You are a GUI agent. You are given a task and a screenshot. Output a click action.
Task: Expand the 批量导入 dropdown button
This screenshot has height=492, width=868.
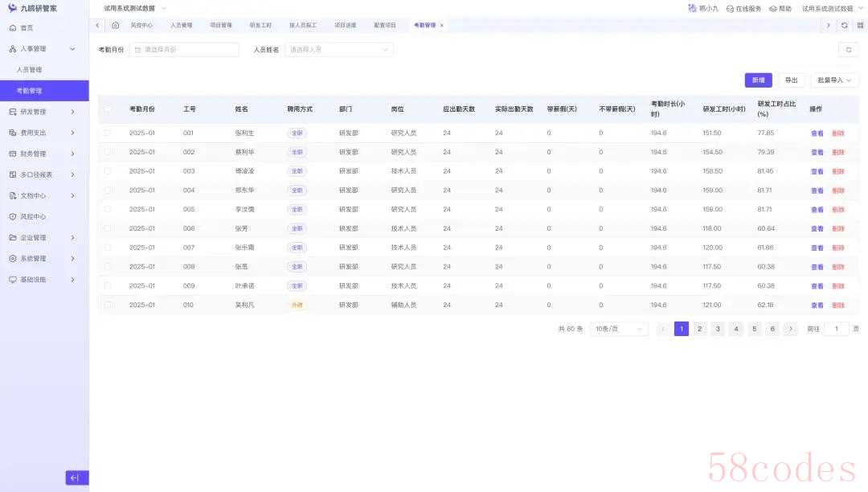[x=835, y=80]
